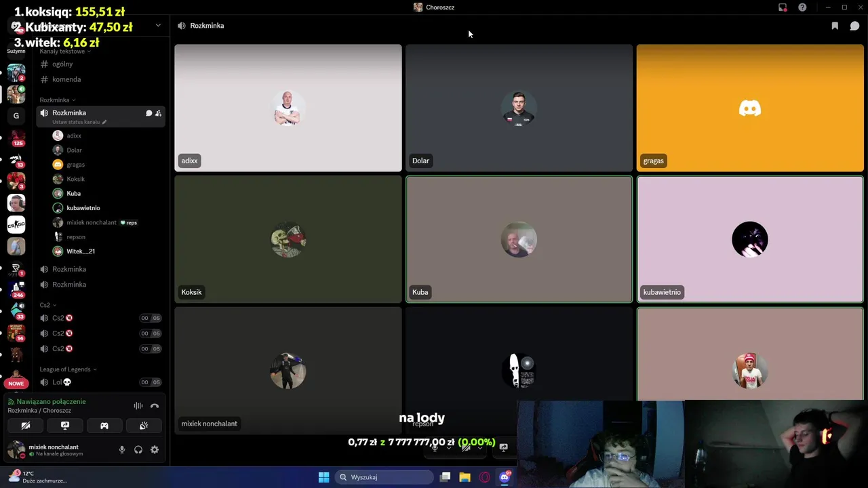Image resolution: width=868 pixels, height=488 pixels.
Task: Open the soundboard button
Action: coord(144,426)
